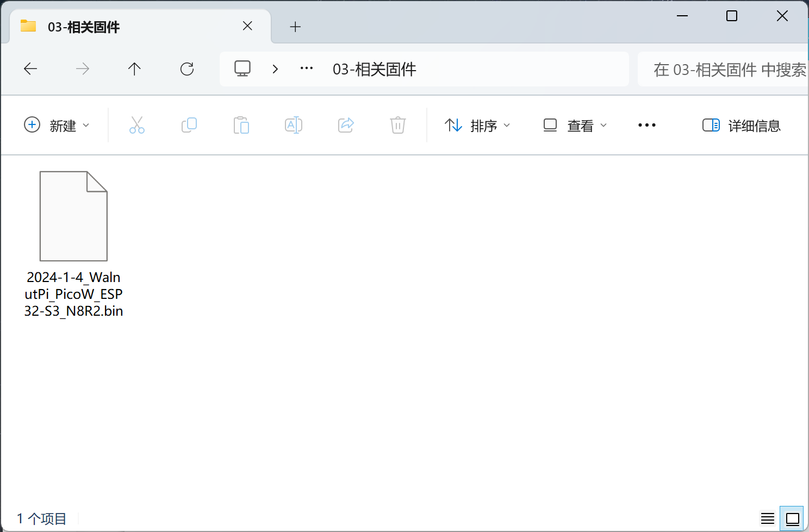Select the WalnutPi PicoW ESP32 bin file
This screenshot has height=532, width=809.
[73, 216]
